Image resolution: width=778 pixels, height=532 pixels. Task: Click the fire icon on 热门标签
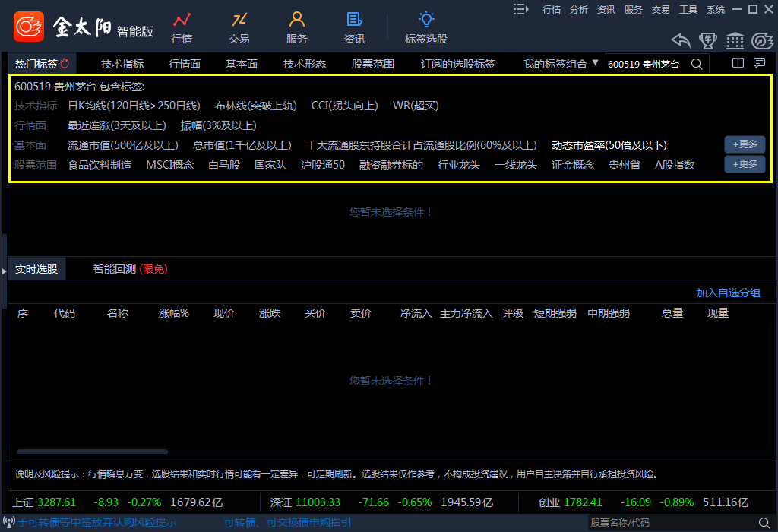[x=65, y=63]
